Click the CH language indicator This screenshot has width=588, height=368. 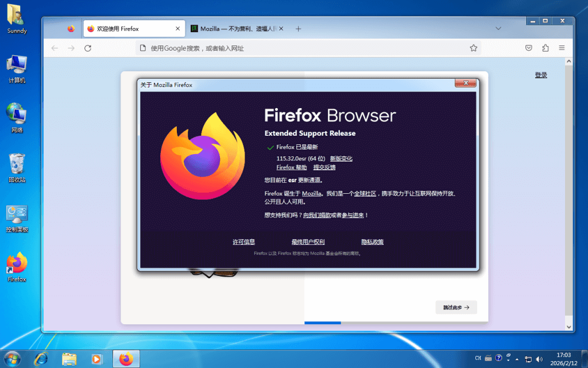click(478, 358)
